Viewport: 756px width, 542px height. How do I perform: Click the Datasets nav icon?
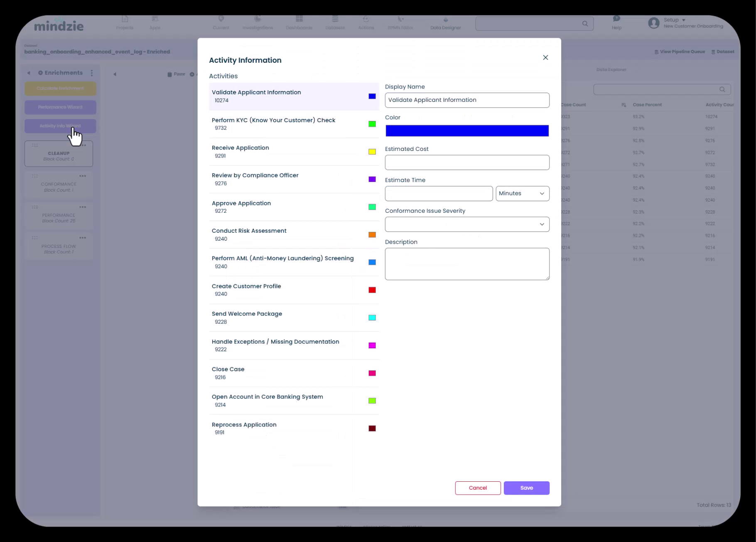pos(335,19)
